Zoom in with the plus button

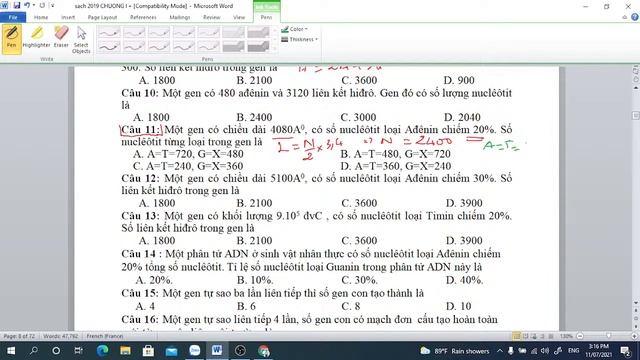634,336
